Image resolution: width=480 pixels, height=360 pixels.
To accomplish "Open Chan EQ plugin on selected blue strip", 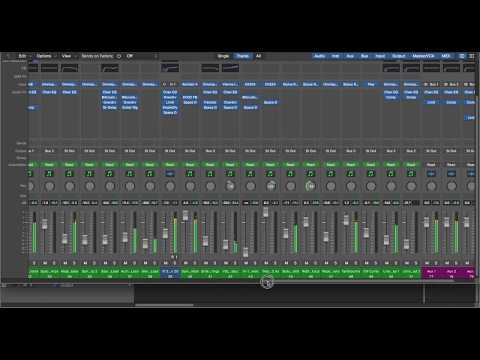I will [x=170, y=92].
